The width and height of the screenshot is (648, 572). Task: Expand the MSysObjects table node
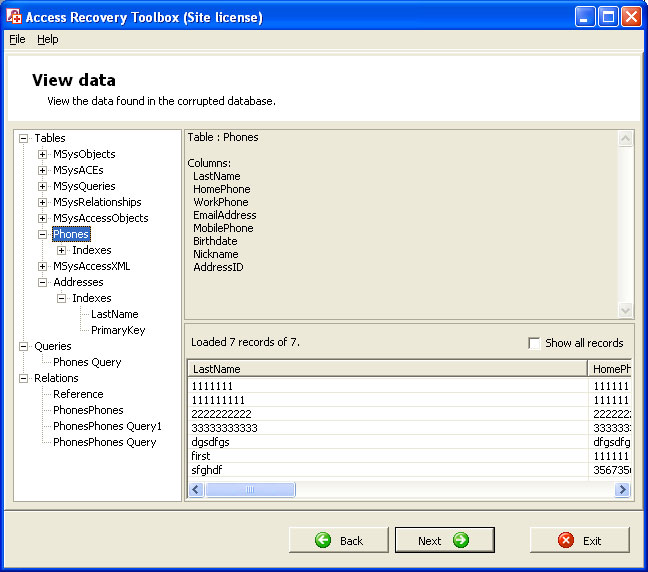[x=42, y=154]
